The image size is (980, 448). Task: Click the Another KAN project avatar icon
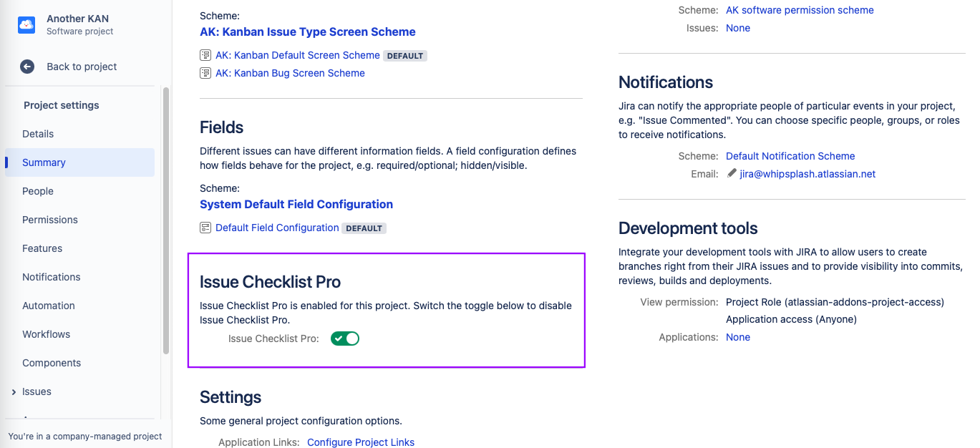pos(26,25)
